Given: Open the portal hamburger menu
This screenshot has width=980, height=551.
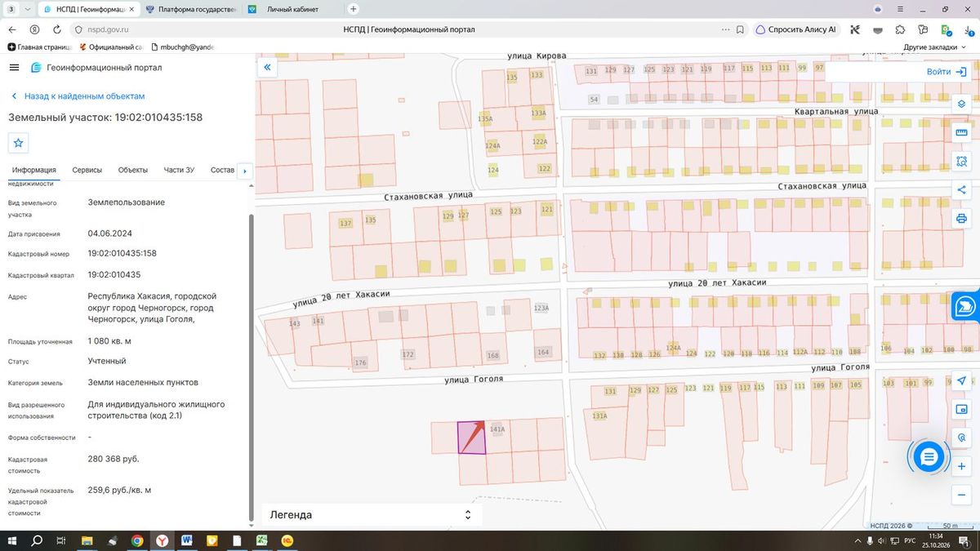Looking at the screenshot, I should [14, 68].
